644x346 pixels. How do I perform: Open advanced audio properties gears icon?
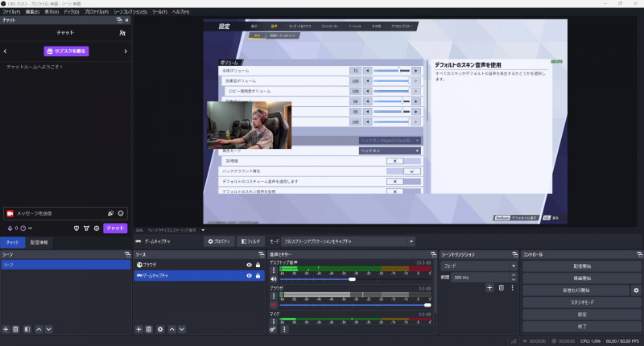click(x=273, y=329)
